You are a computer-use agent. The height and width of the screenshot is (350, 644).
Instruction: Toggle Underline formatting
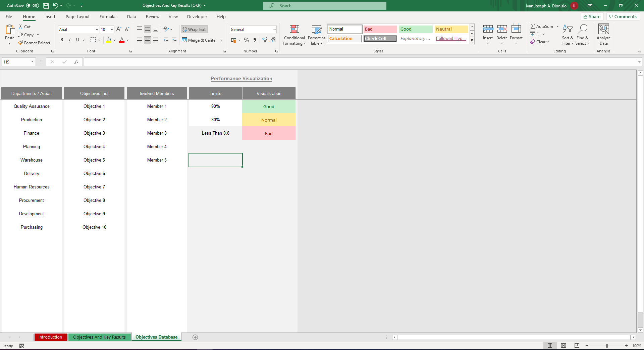point(77,40)
